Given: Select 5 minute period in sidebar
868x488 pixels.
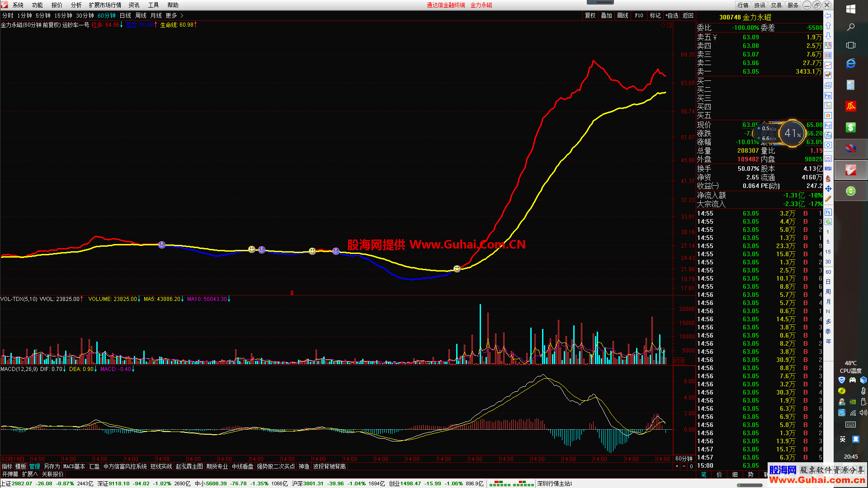Looking at the screenshot, I should 828,242.
